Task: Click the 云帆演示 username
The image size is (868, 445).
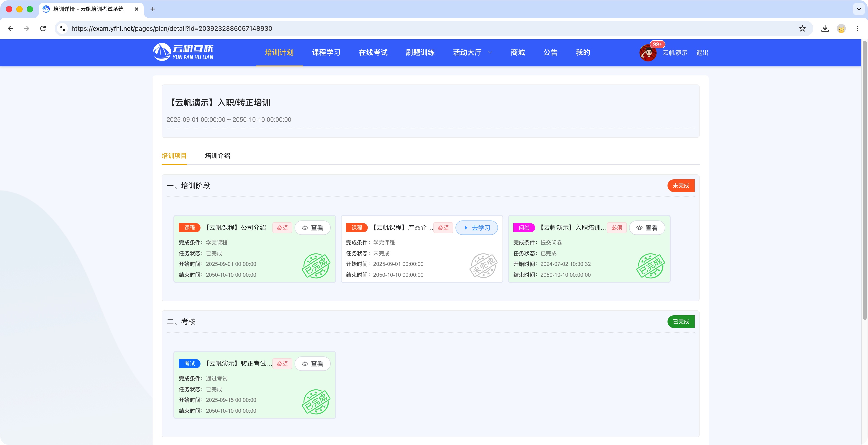Action: tap(675, 53)
